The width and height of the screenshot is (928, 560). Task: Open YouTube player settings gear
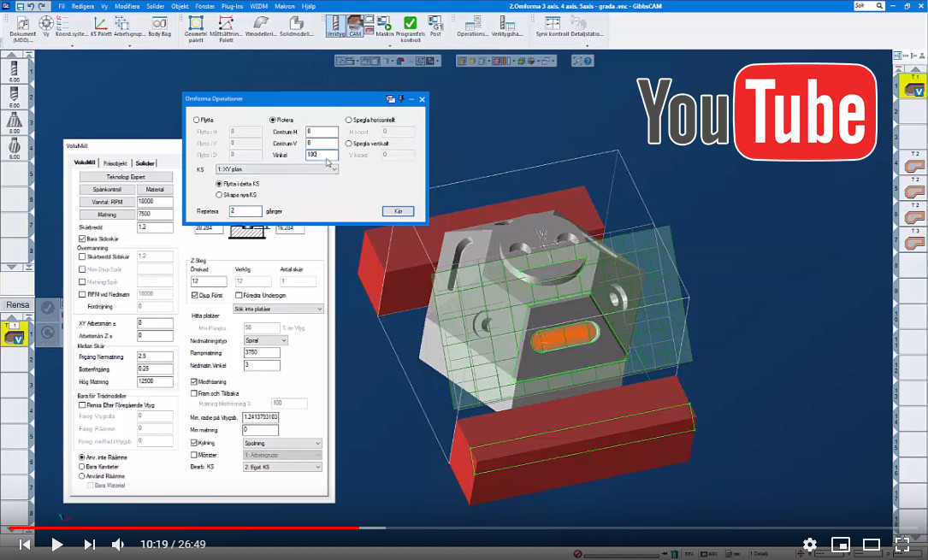point(810,544)
